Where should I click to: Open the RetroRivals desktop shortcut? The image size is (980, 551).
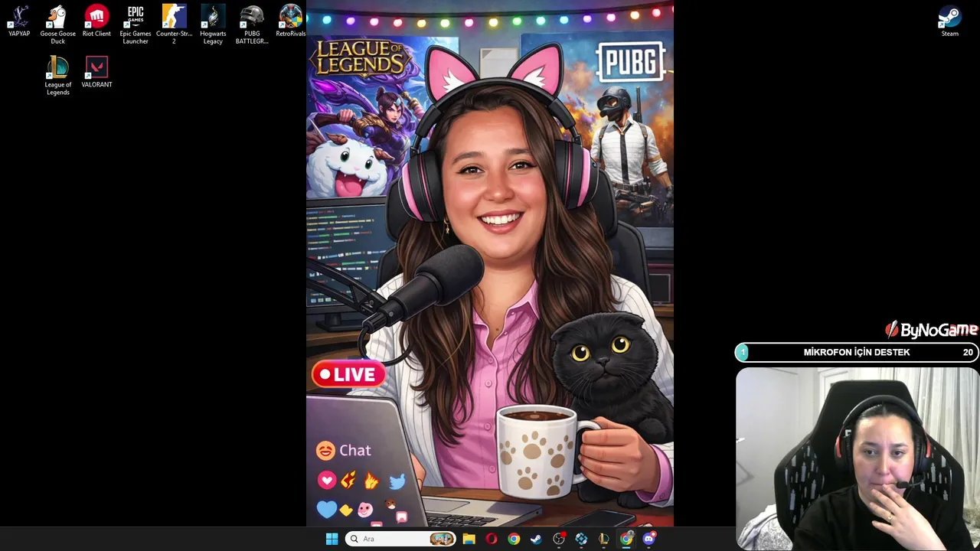tap(291, 21)
